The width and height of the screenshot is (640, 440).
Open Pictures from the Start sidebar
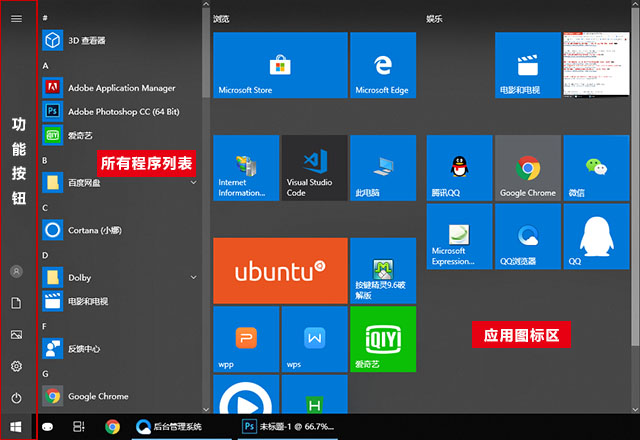(x=16, y=335)
